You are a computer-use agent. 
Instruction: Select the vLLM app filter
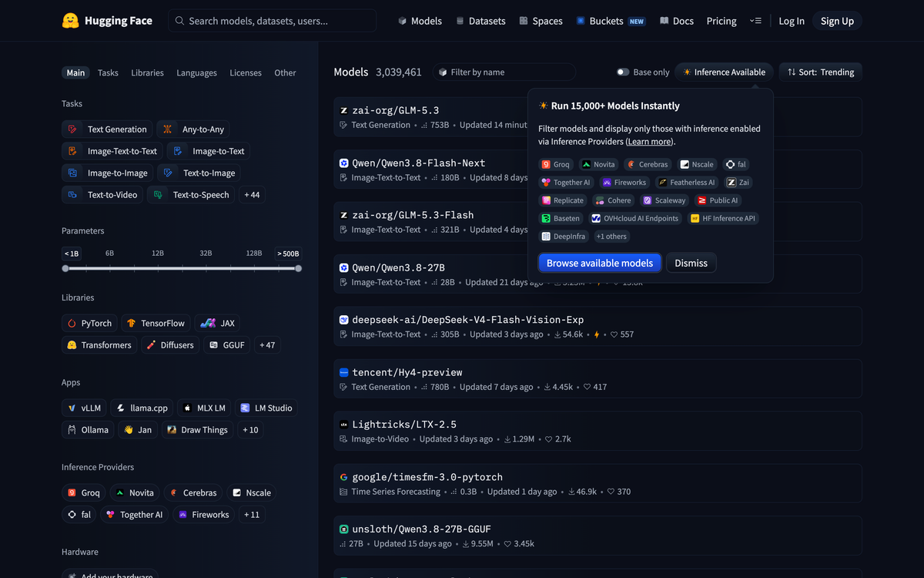[x=84, y=408]
